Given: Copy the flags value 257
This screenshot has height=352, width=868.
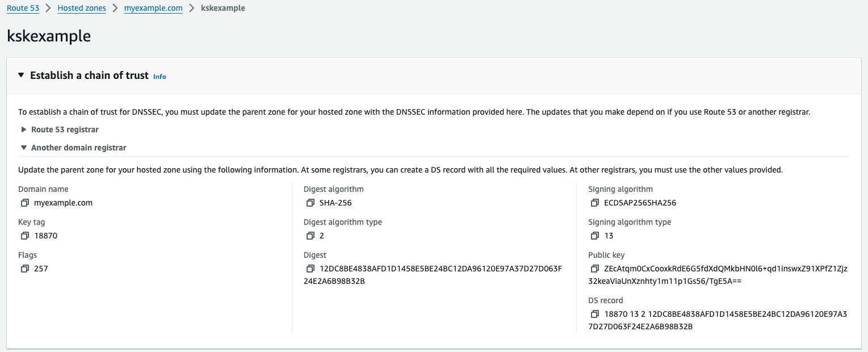Looking at the screenshot, I should coord(25,269).
